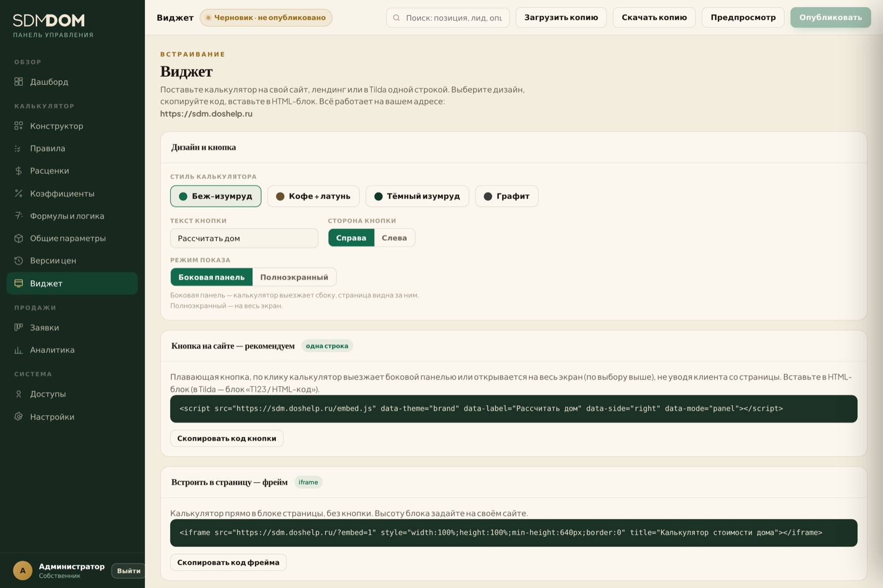The height and width of the screenshot is (588, 883).
Task: Click the search magnifier icon
Action: click(x=396, y=18)
